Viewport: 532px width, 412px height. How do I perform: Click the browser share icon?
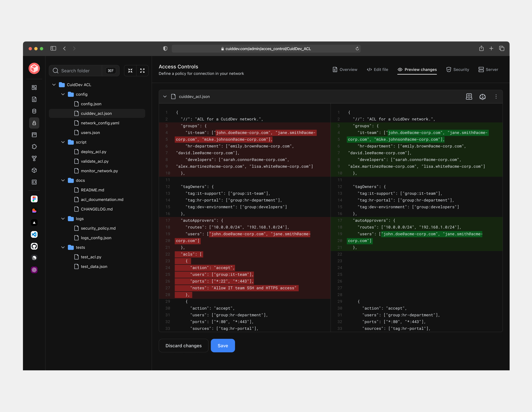481,48
